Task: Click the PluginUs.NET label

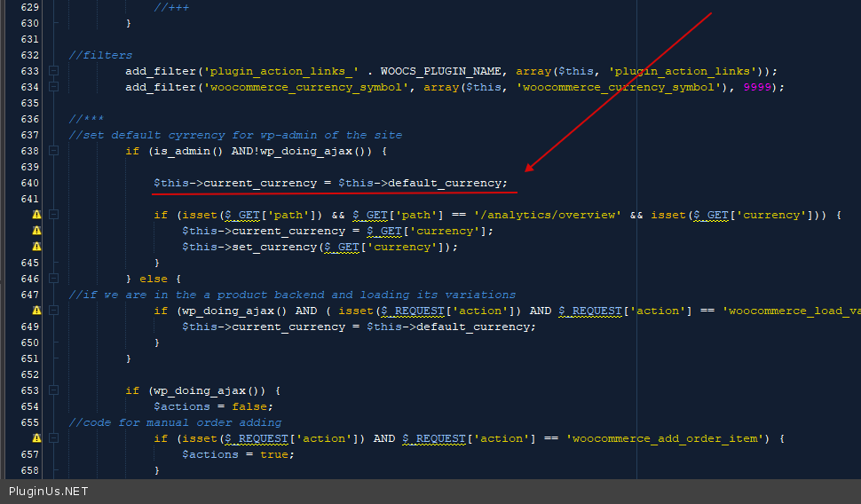Action: click(48, 491)
